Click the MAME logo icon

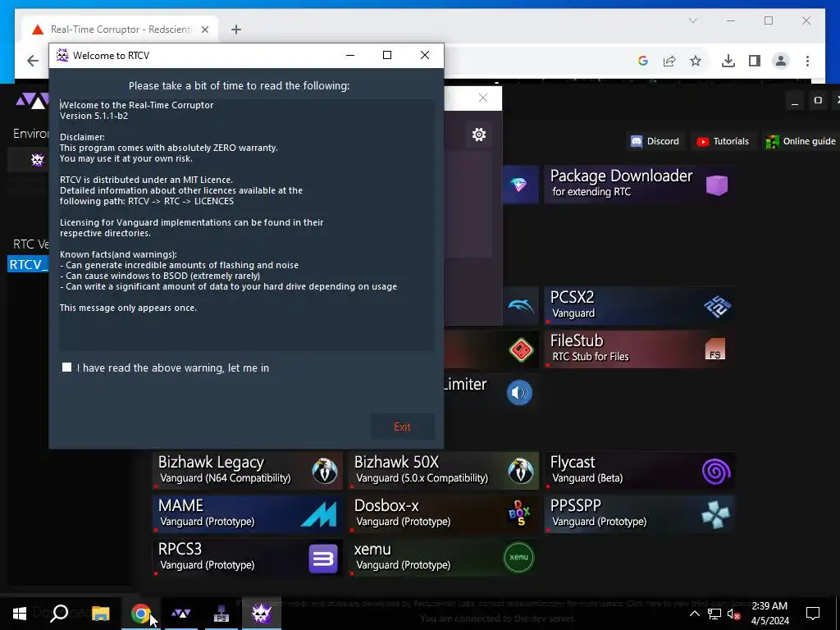click(319, 514)
